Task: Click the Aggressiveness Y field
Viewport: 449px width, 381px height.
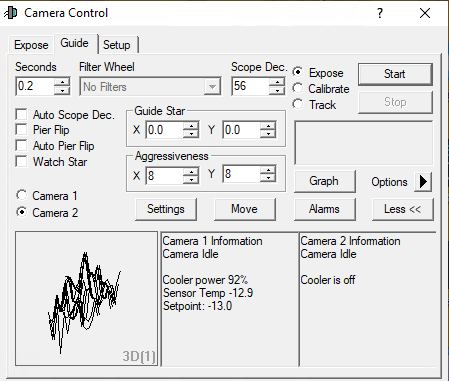Action: (242, 174)
